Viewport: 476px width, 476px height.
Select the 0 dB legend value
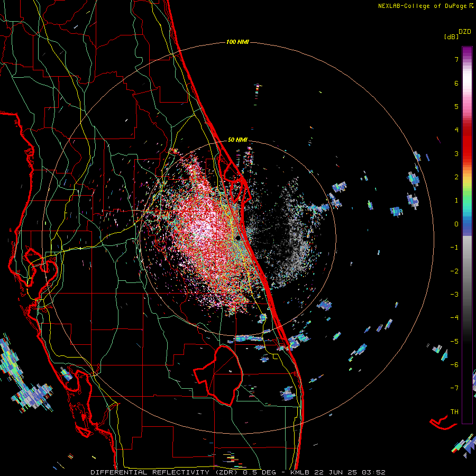(456, 224)
